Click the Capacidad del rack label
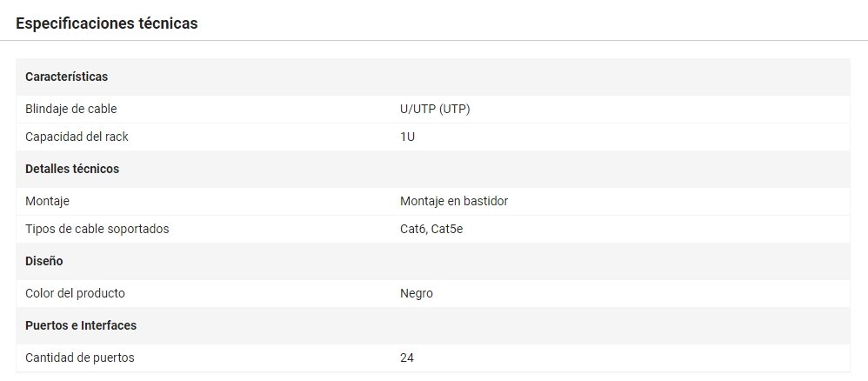The image size is (868, 381). [x=77, y=137]
